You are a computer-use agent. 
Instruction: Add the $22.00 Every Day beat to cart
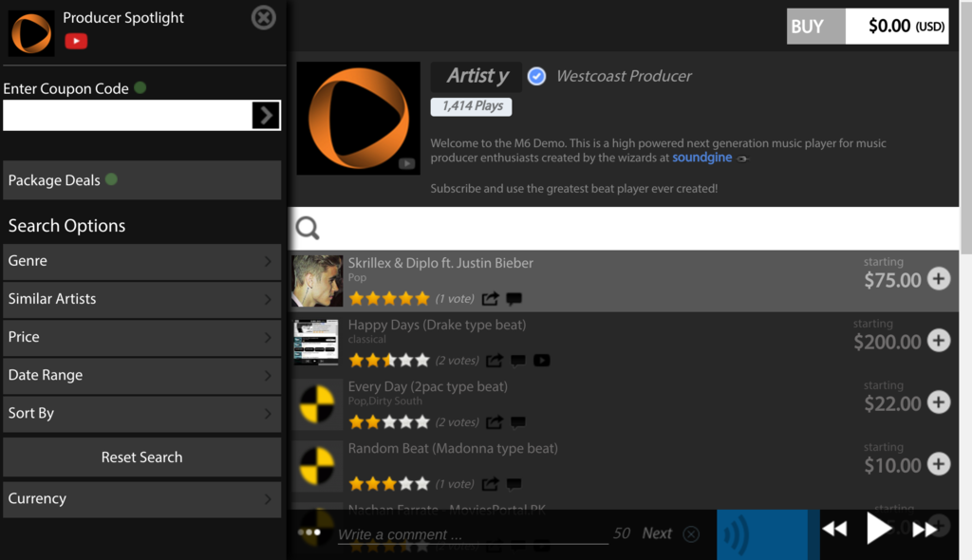[x=939, y=401]
